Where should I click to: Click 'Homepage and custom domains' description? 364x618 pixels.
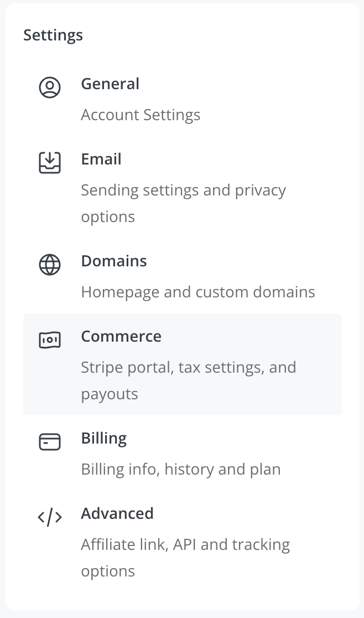pos(198,292)
